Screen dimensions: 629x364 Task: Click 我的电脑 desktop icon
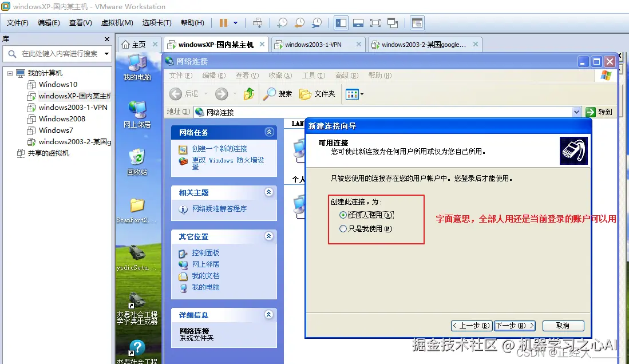coord(137,68)
